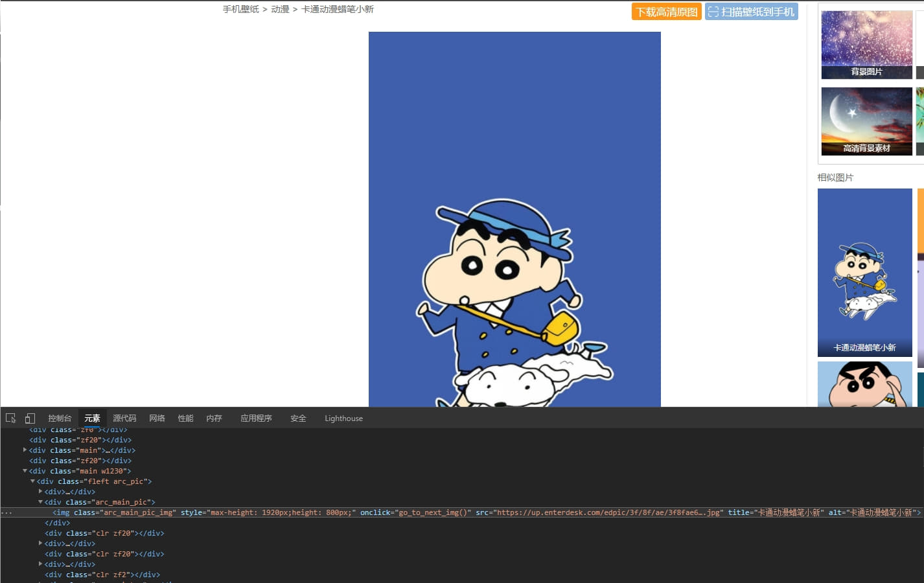
Task: Open the 手机壁纸 breadcrumb link
Action: coord(240,9)
